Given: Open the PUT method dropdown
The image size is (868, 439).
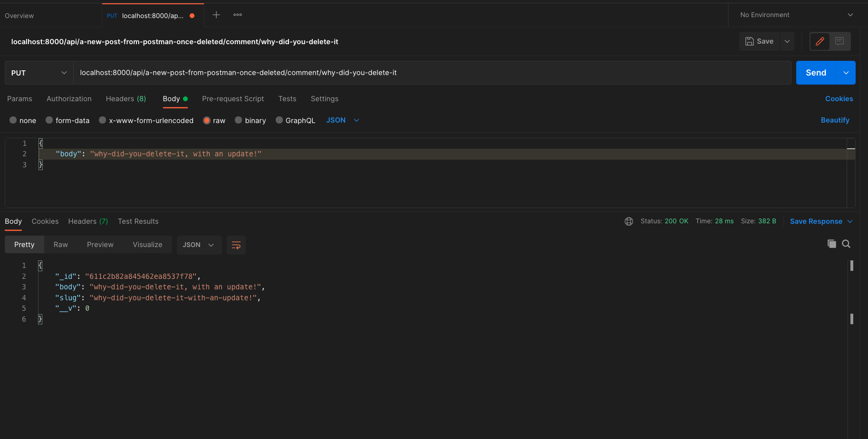Looking at the screenshot, I should (39, 73).
